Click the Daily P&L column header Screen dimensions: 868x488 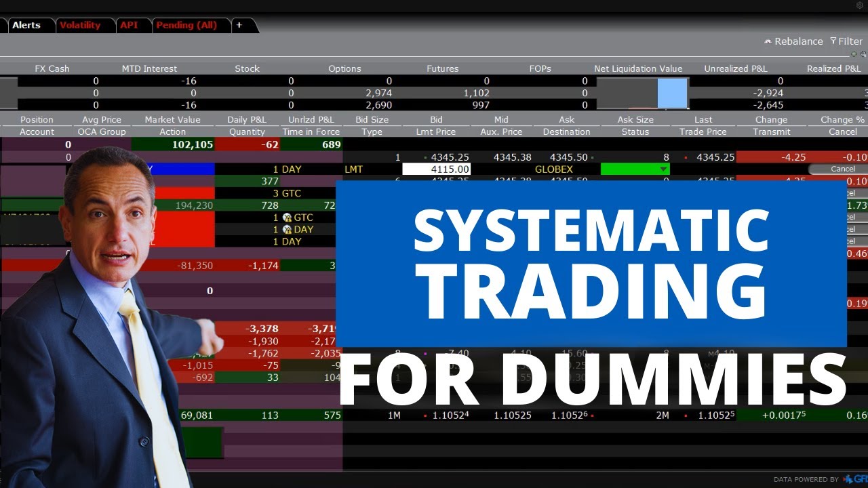click(x=247, y=120)
